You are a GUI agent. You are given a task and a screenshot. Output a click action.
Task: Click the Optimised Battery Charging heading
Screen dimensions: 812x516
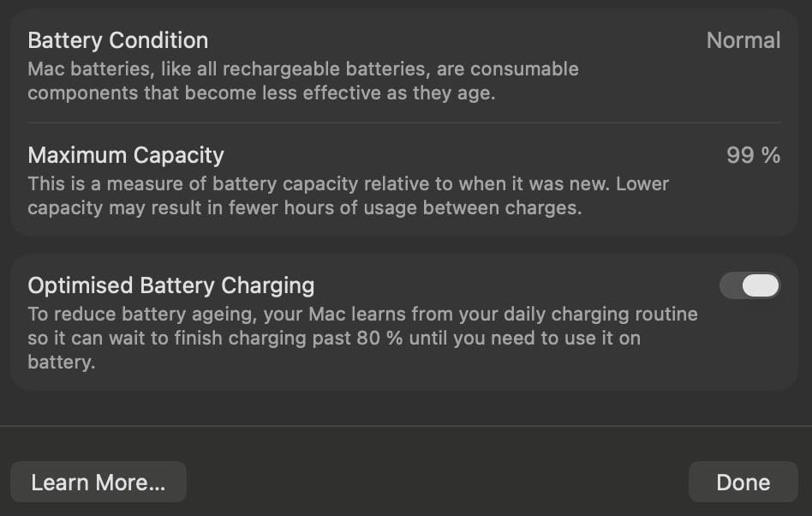click(x=170, y=285)
